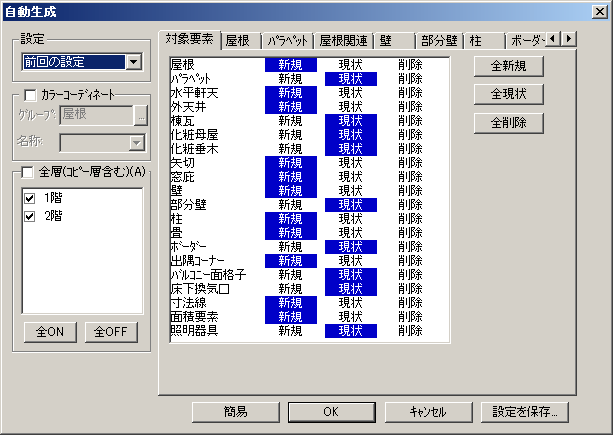This screenshot has height=435, width=613.
Task: Click the 全削除 button
Action: tap(509, 123)
